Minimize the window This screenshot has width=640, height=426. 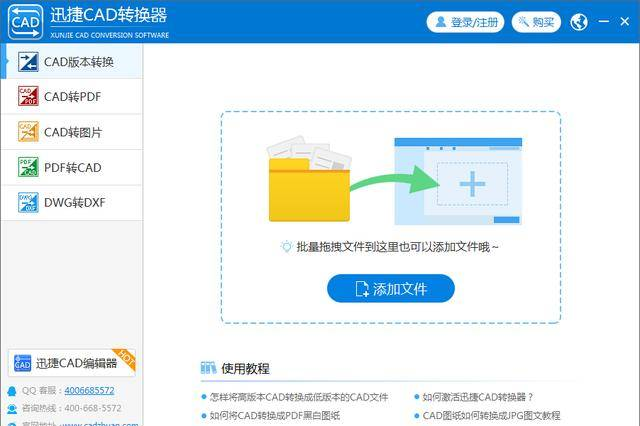(x=604, y=21)
